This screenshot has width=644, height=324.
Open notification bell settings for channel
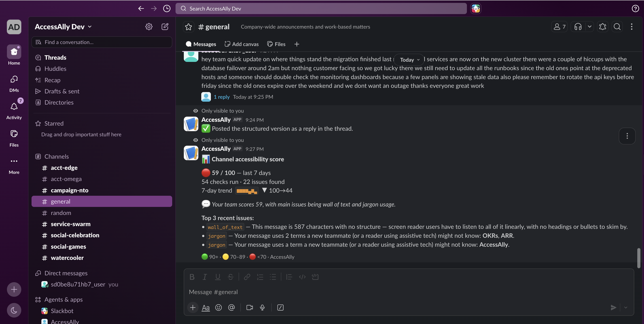coord(602,27)
